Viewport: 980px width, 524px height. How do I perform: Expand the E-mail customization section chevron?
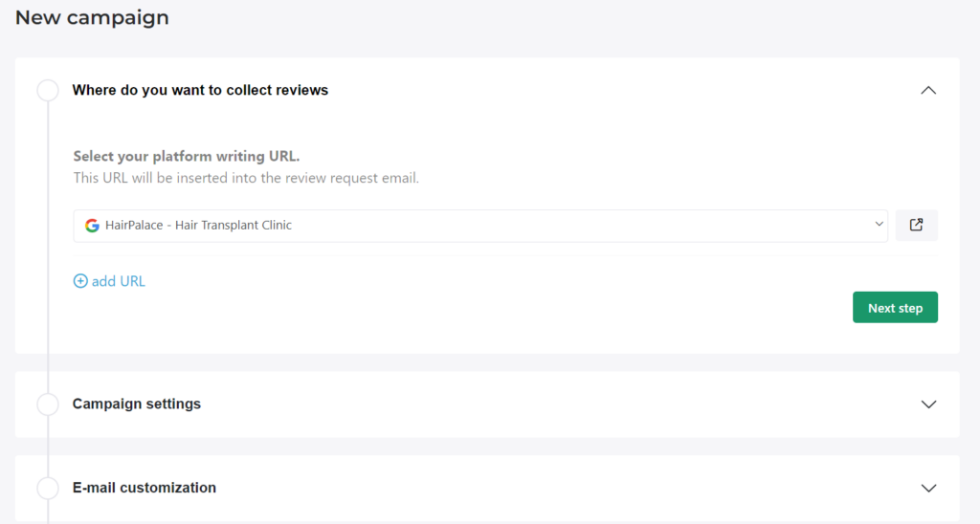tap(927, 488)
